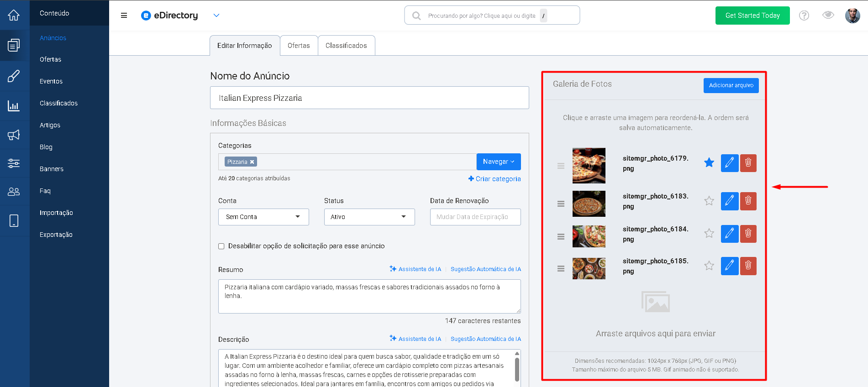Click Criar categoria link

tap(494, 179)
